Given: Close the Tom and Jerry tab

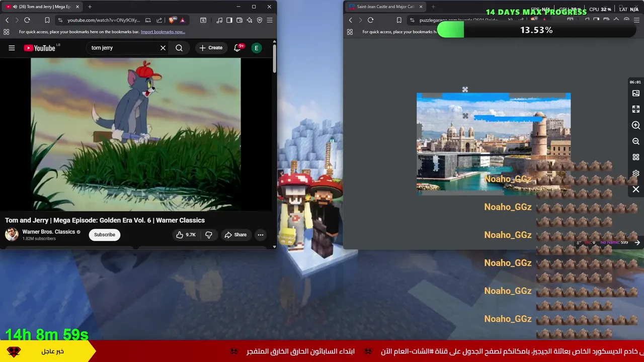Looking at the screenshot, I should pos(77,7).
